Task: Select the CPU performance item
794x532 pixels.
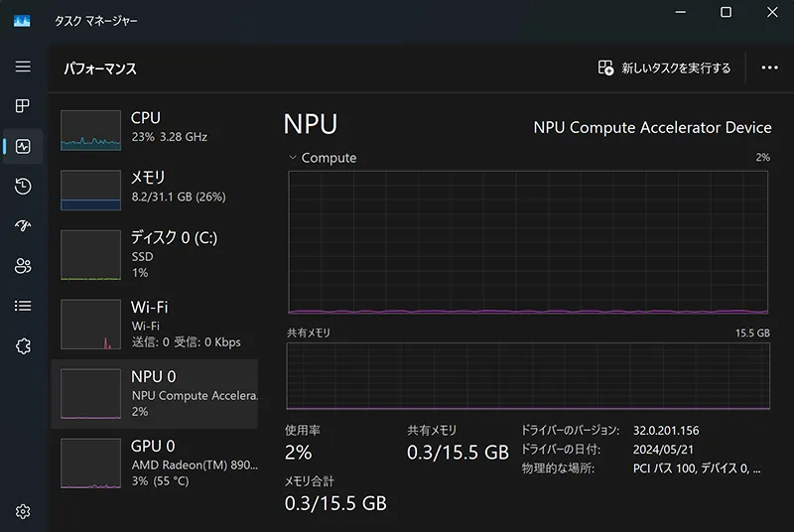Action: (155, 130)
